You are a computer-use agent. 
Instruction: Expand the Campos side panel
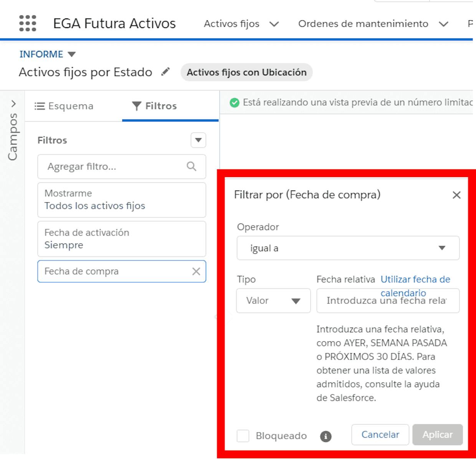point(13,104)
